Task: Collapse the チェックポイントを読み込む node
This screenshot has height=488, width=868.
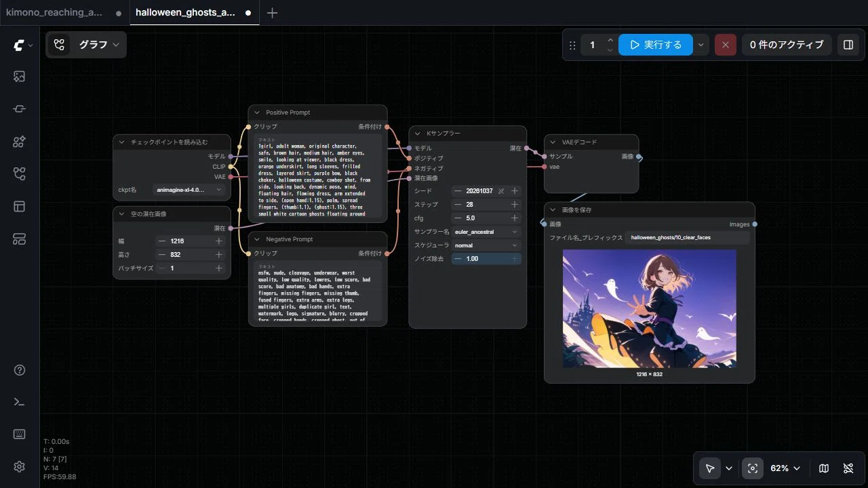Action: coord(121,142)
